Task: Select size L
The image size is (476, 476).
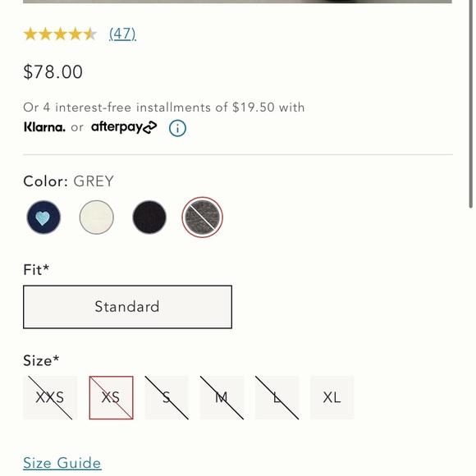Action: point(277,398)
